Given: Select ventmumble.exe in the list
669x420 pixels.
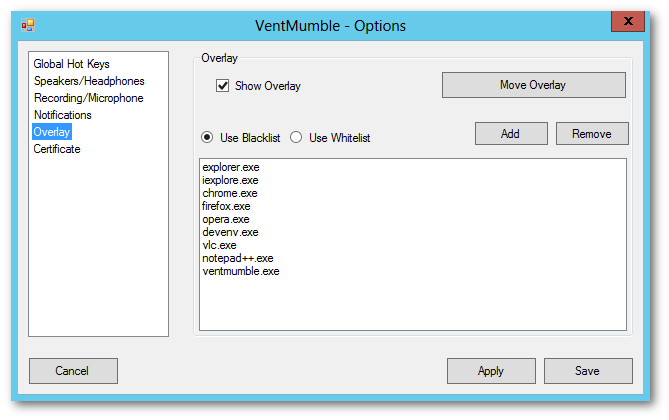Looking at the screenshot, I should point(241,271).
